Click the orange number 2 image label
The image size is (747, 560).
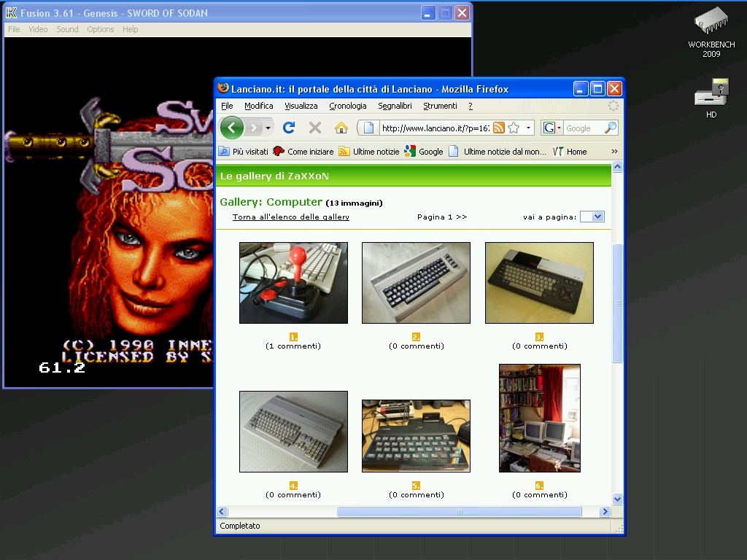pyautogui.click(x=416, y=337)
